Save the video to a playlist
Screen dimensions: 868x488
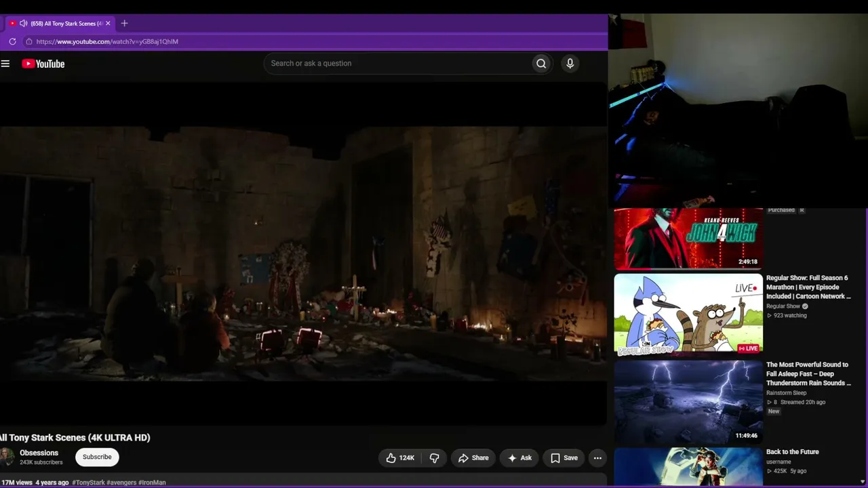(564, 458)
